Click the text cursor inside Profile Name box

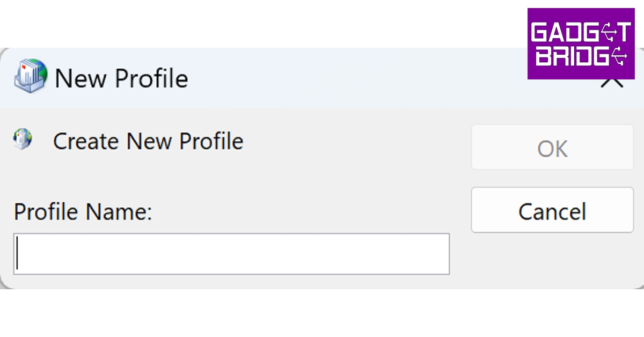click(x=18, y=254)
